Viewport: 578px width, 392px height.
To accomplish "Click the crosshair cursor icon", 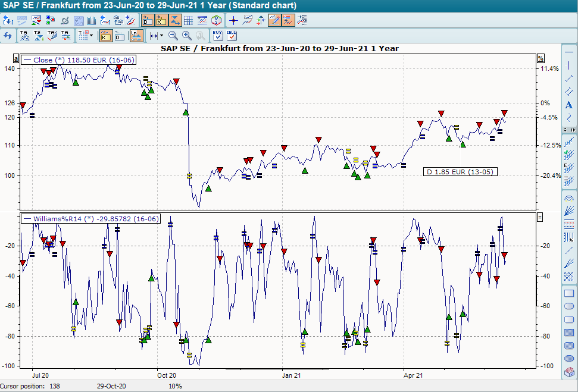I will point(234,20).
